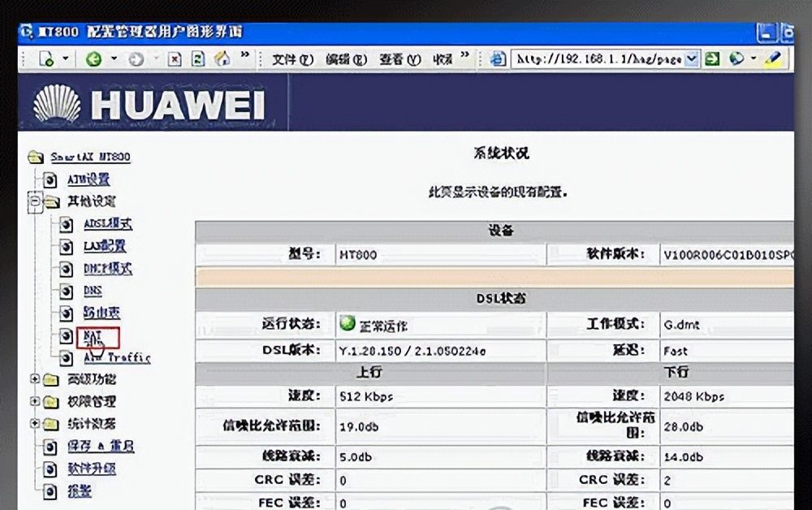Viewport: 812px width, 510px height.
Task: Collapse the 其他设置 tree branch
Action: click(35, 202)
